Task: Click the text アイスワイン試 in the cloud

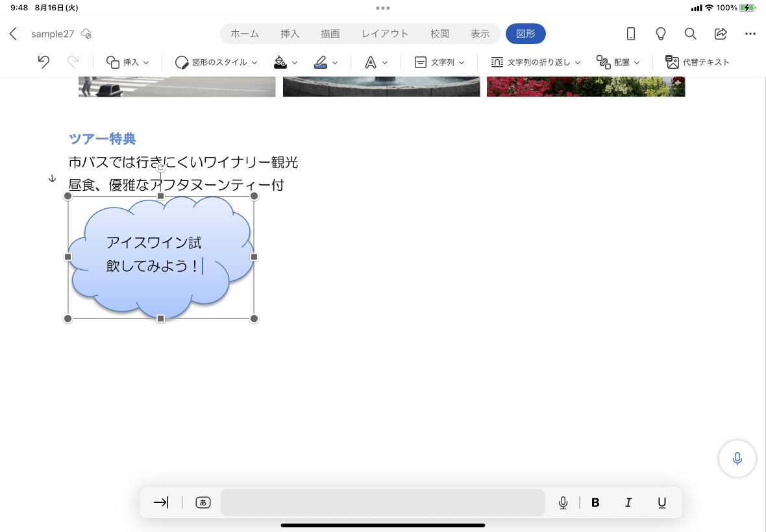Action: point(154,243)
